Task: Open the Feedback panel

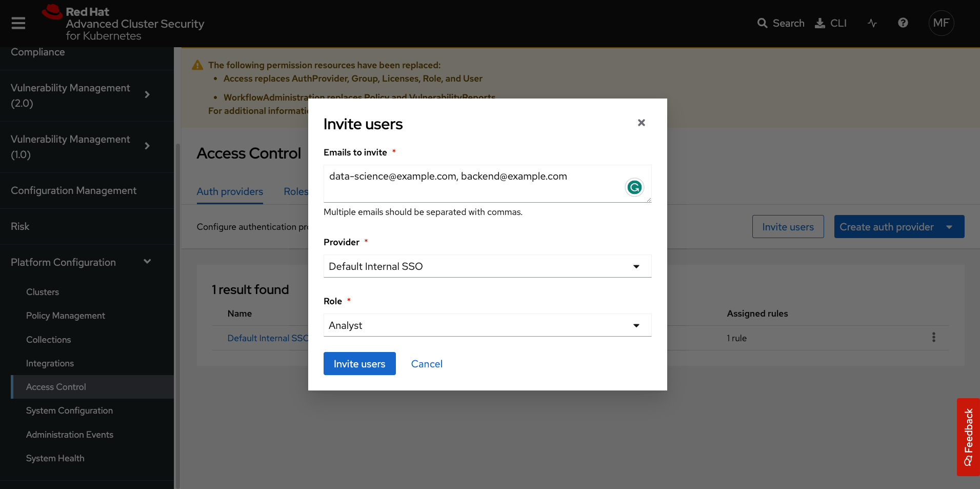Action: pyautogui.click(x=968, y=438)
